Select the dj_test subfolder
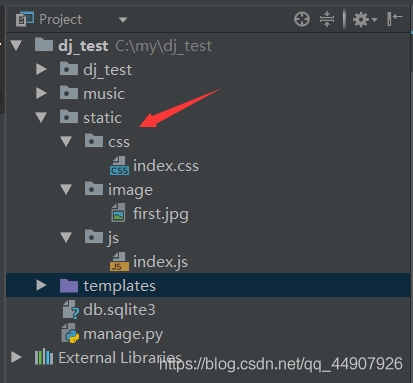The height and width of the screenshot is (383, 413). tap(107, 70)
